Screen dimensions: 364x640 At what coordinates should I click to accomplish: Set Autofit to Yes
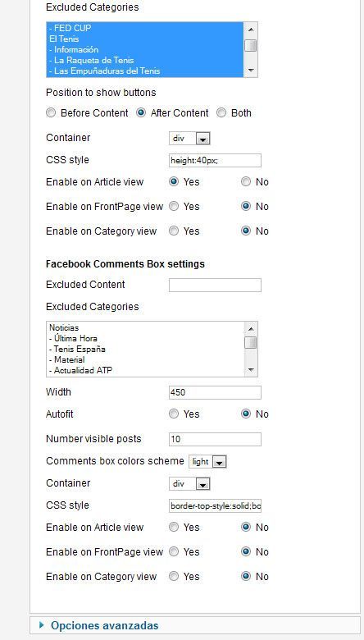click(174, 414)
